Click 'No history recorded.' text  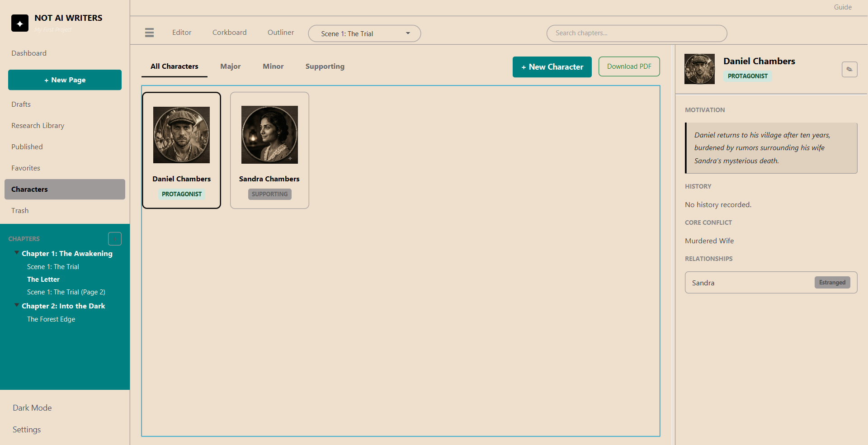[718, 205]
